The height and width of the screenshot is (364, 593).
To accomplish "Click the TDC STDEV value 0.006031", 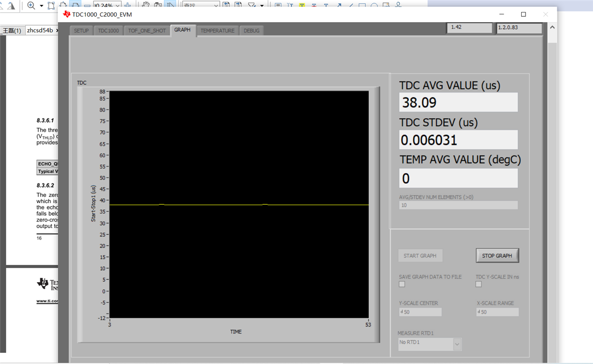I will (458, 140).
